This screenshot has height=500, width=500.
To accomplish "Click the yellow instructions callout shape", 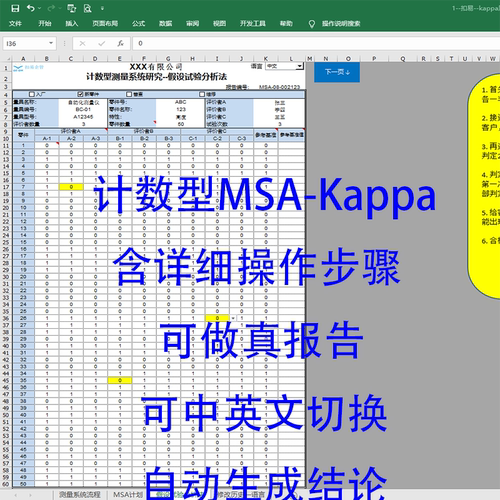I will coord(484,186).
